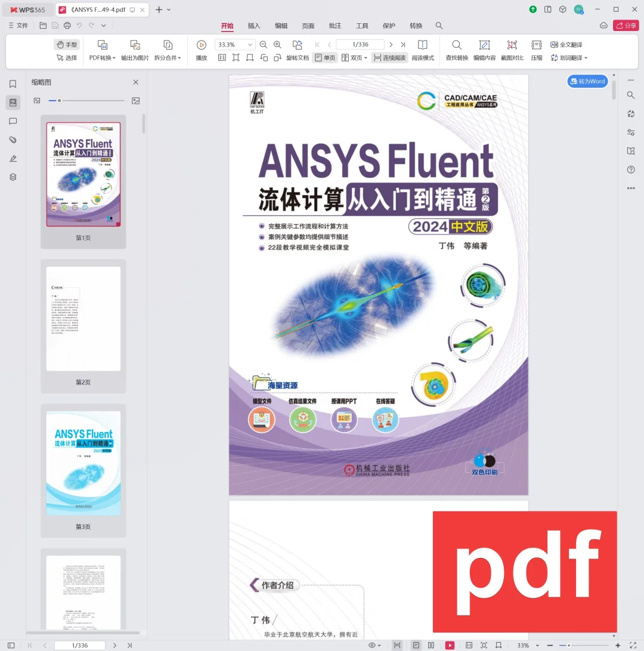Switch to the 工具 ribbon tab
644x651 pixels.
(361, 26)
